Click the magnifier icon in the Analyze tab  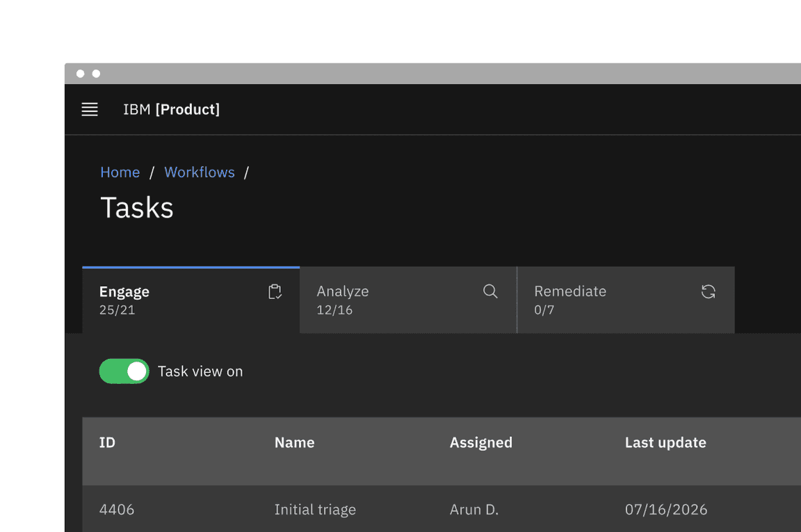tap(490, 291)
